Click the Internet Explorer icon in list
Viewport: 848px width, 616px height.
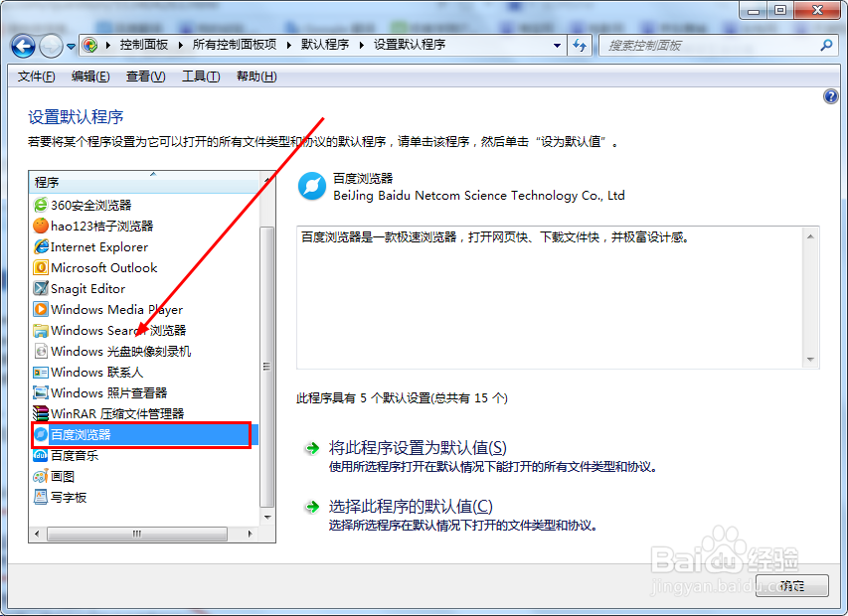(41, 246)
